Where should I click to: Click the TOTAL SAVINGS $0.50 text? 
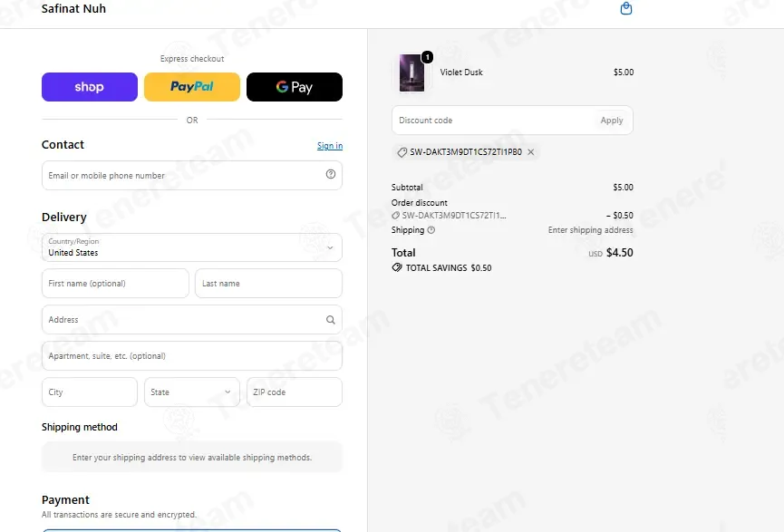coord(449,268)
